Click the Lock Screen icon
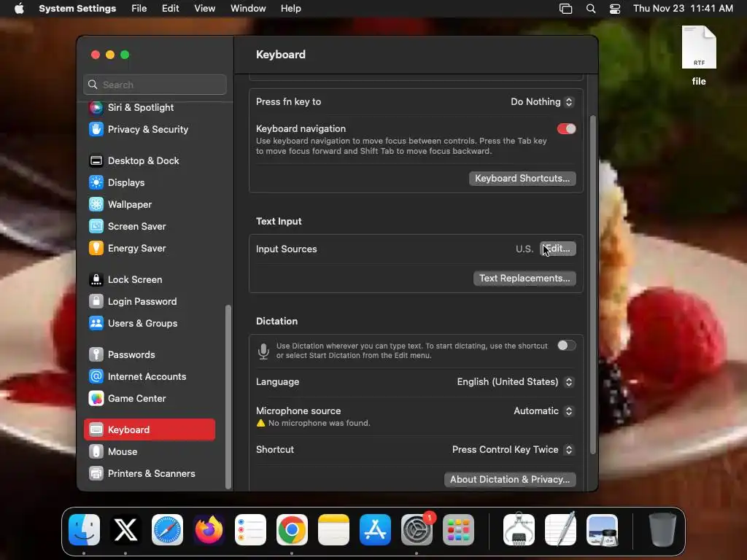This screenshot has width=747, height=560. tap(96, 280)
